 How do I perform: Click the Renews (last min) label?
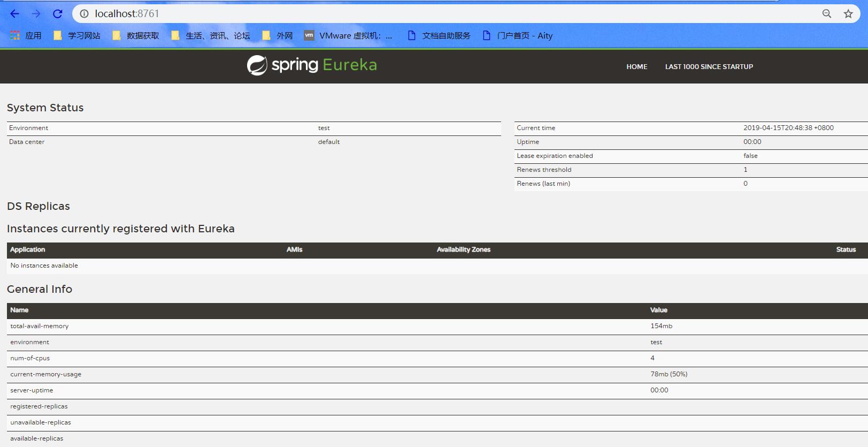(543, 184)
